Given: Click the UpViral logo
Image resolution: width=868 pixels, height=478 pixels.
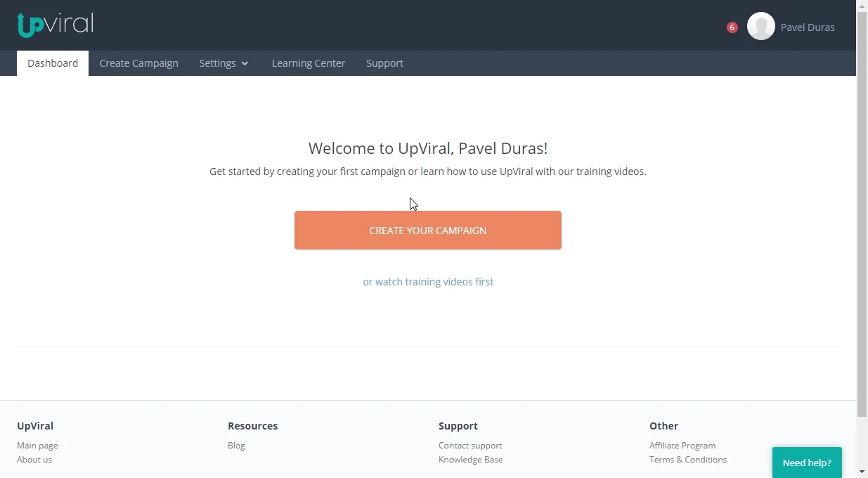Looking at the screenshot, I should [56, 25].
